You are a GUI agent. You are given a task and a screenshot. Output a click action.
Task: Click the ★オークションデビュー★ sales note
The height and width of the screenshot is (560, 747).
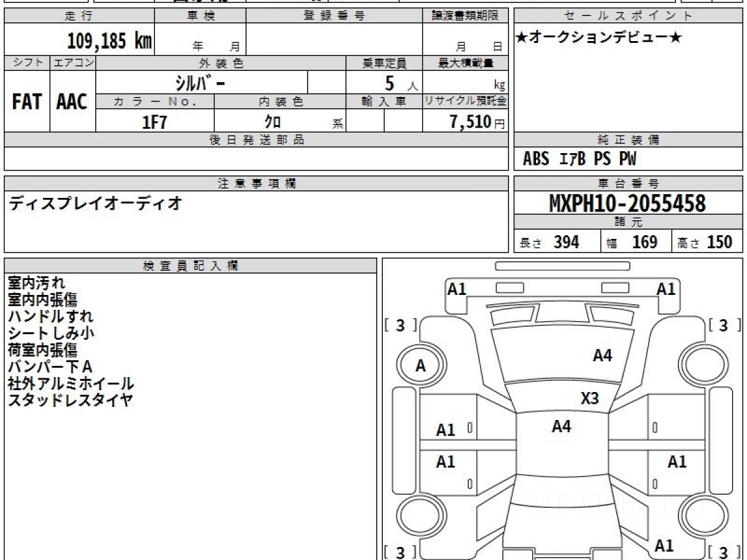click(x=599, y=38)
